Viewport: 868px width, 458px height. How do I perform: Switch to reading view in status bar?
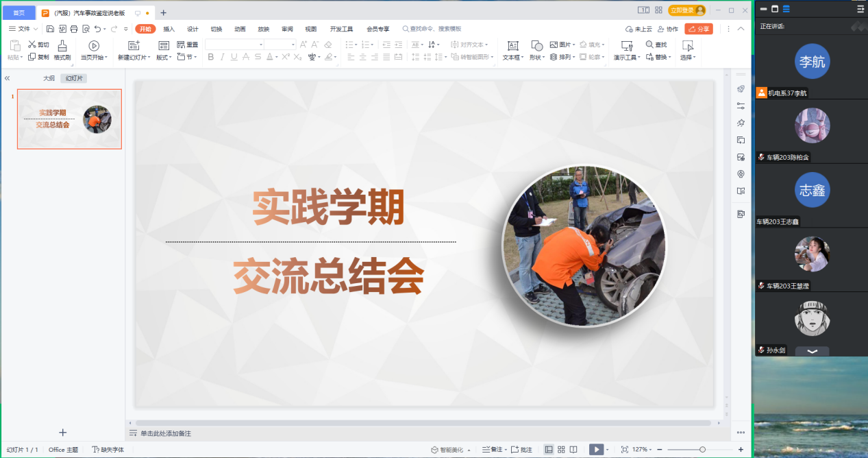573,450
